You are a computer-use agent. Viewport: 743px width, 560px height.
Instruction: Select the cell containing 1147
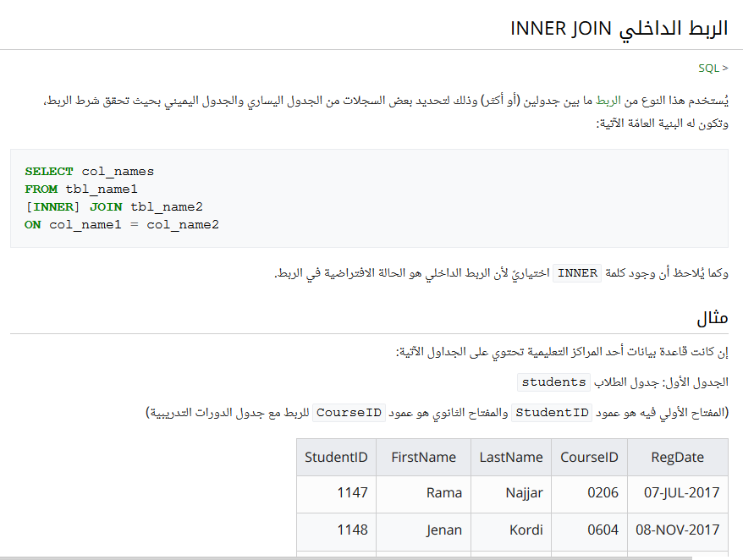click(355, 493)
